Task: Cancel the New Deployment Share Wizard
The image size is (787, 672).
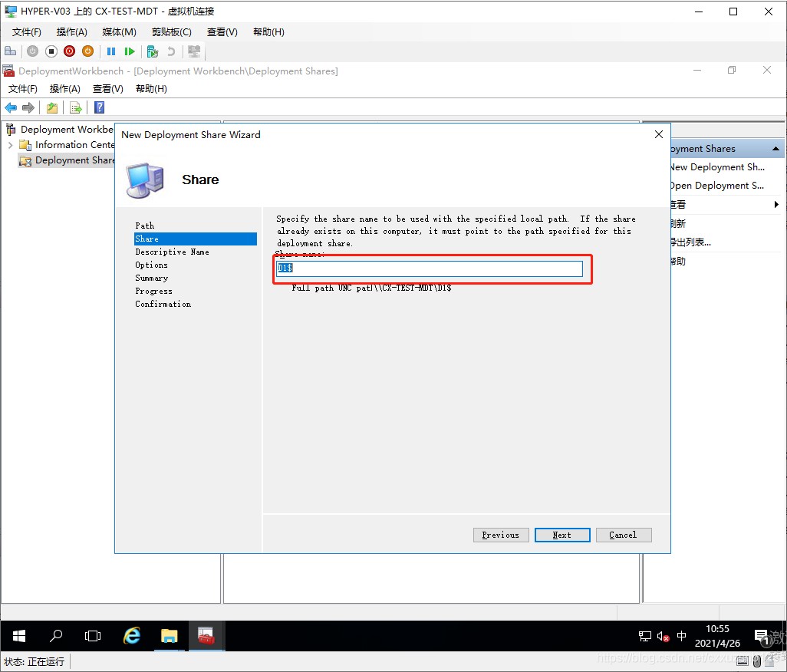Action: point(624,535)
